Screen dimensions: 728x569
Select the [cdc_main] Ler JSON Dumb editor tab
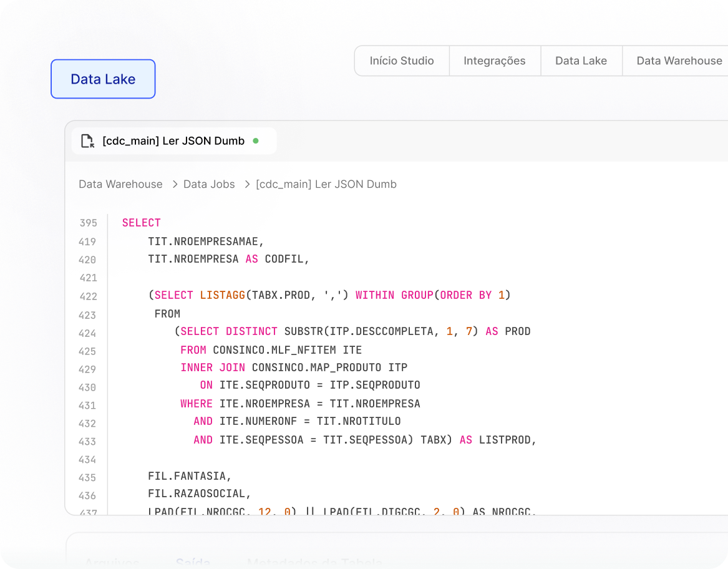173,141
